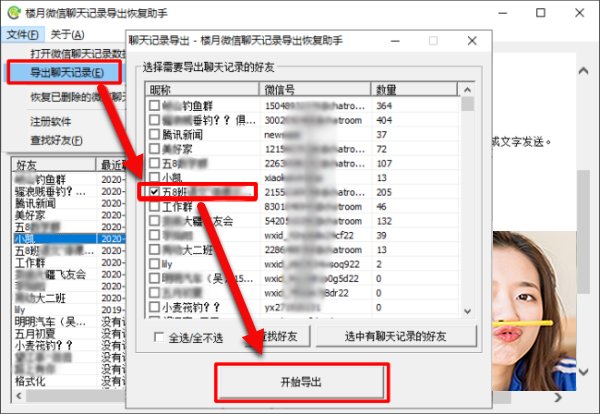
Task: Open the 关于(A) menu
Action: [x=67, y=34]
